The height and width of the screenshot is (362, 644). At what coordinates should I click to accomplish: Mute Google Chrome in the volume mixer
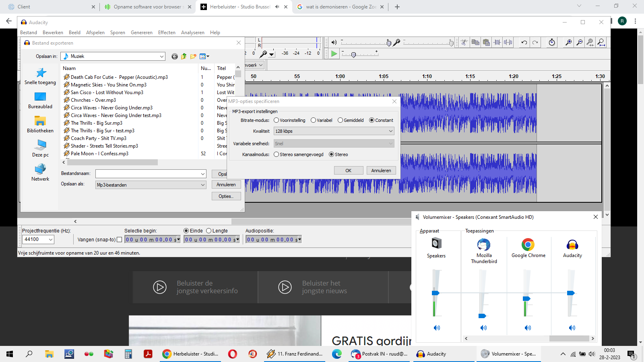[x=528, y=328]
